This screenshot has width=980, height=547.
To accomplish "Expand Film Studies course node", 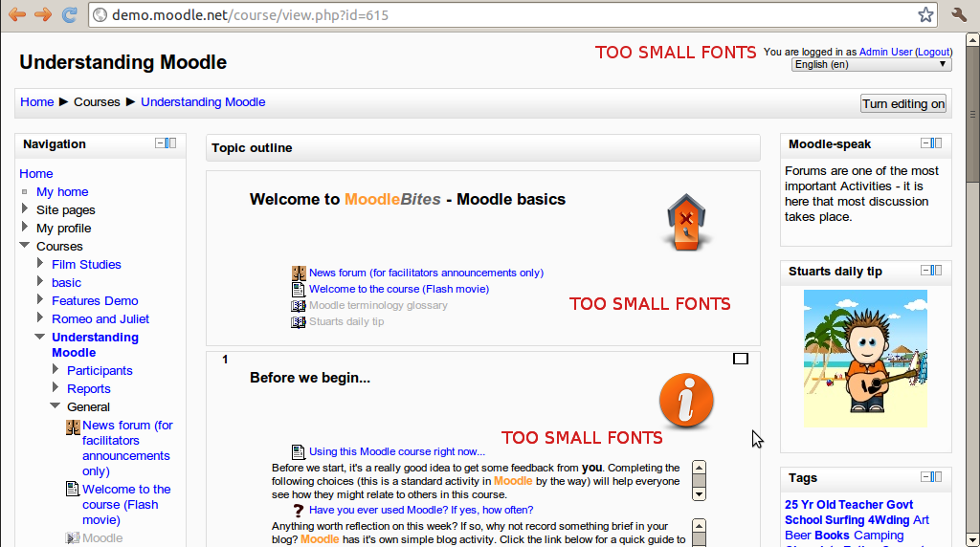I will coord(40,263).
